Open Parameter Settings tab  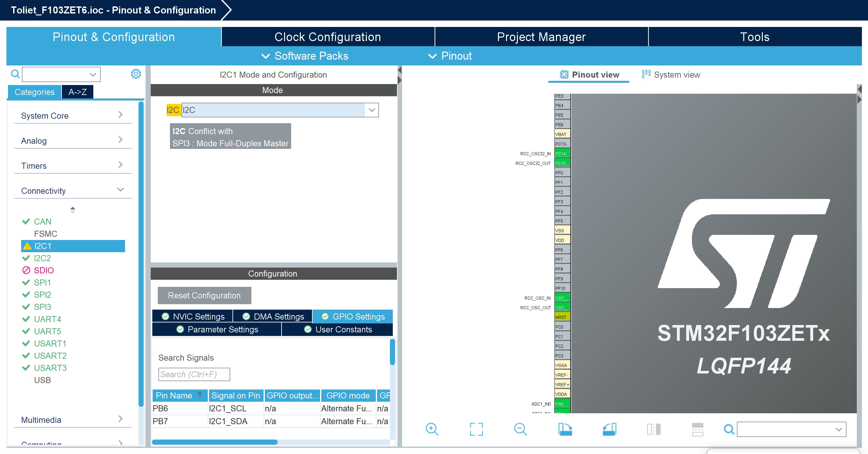217,329
